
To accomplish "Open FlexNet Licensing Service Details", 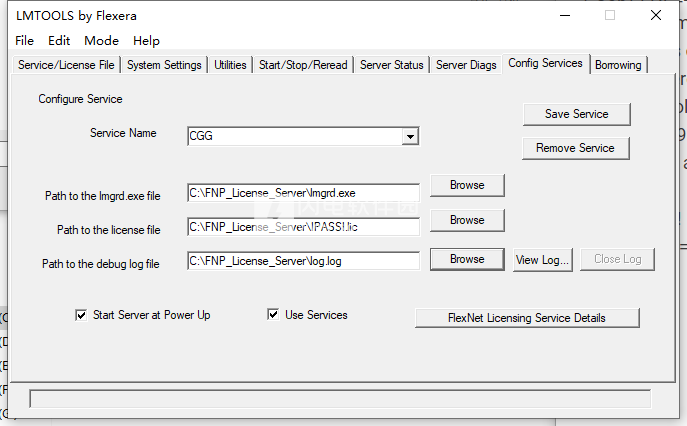I will 527,318.
